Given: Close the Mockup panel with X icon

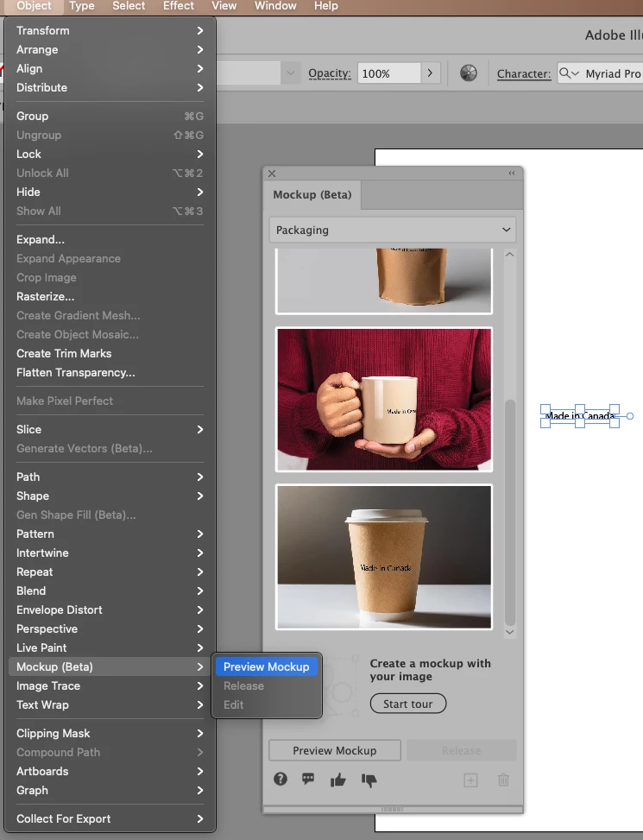Looking at the screenshot, I should [x=272, y=174].
